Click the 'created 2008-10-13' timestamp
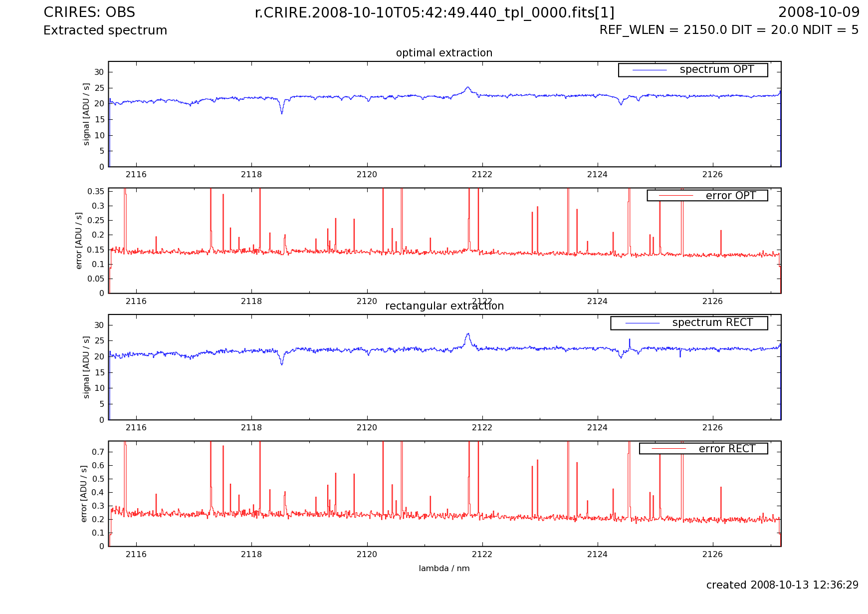868x614 pixels. [782, 585]
